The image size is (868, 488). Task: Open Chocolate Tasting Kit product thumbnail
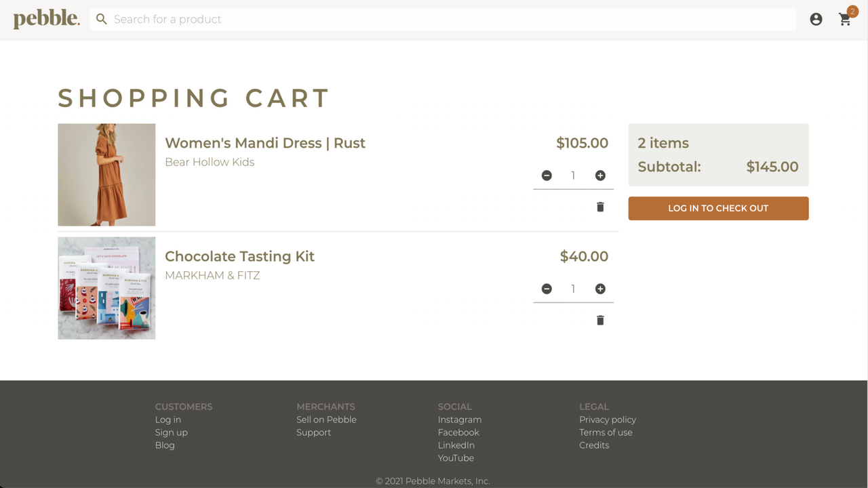coord(106,288)
